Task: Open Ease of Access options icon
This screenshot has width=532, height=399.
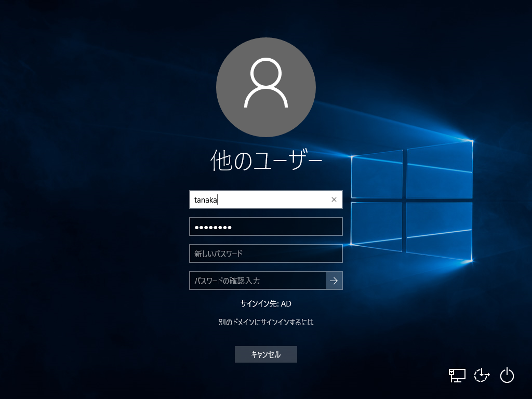Action: click(482, 375)
